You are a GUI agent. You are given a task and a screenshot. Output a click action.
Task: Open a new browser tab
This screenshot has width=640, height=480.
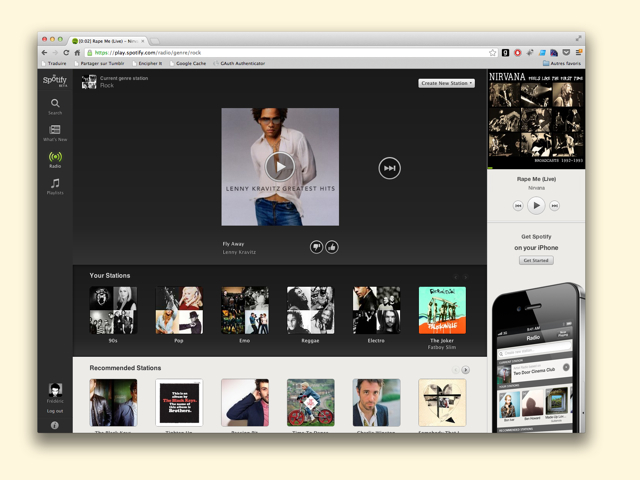click(x=155, y=41)
